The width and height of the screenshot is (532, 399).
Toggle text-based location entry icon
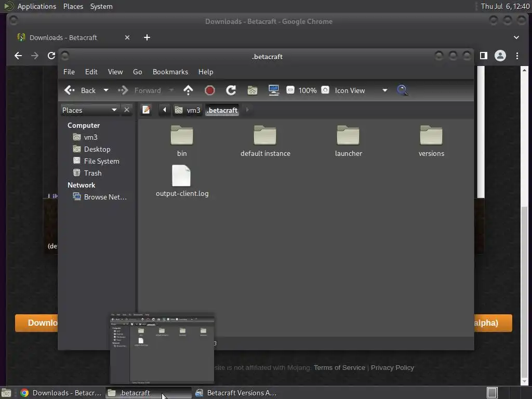[x=146, y=110]
